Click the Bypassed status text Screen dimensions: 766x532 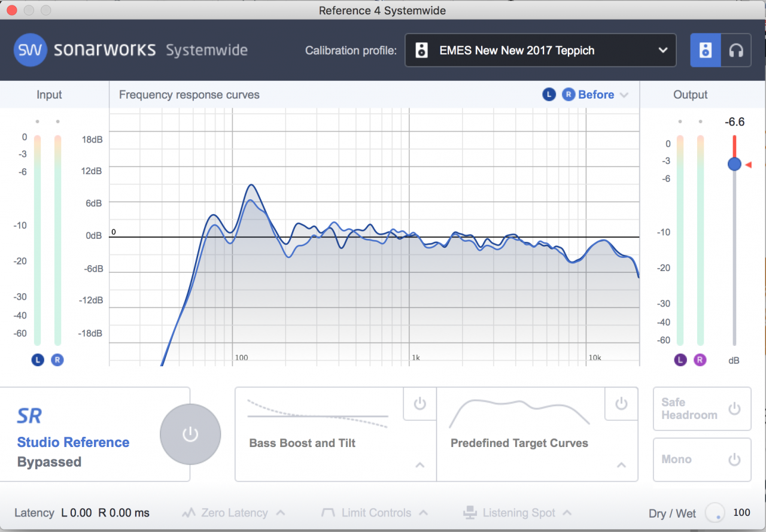tap(49, 462)
